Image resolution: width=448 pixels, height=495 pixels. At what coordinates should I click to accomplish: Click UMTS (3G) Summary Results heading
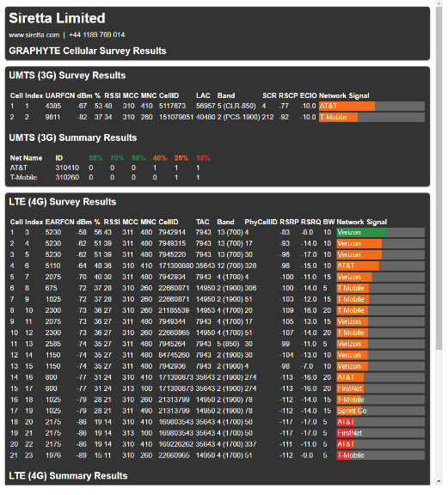73,138
